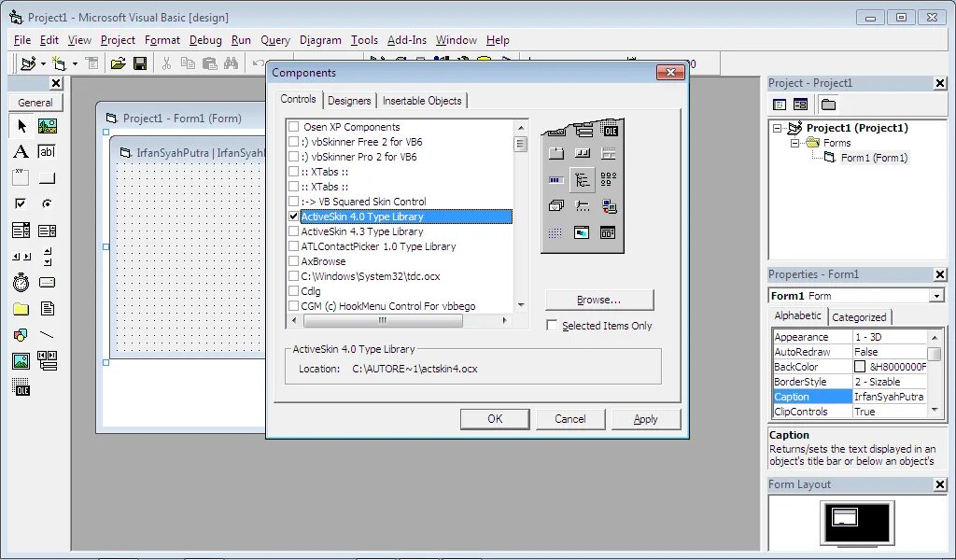Screen dimensions: 956x560
Task: Select the ListBox control tool
Action: pyautogui.click(x=48, y=231)
